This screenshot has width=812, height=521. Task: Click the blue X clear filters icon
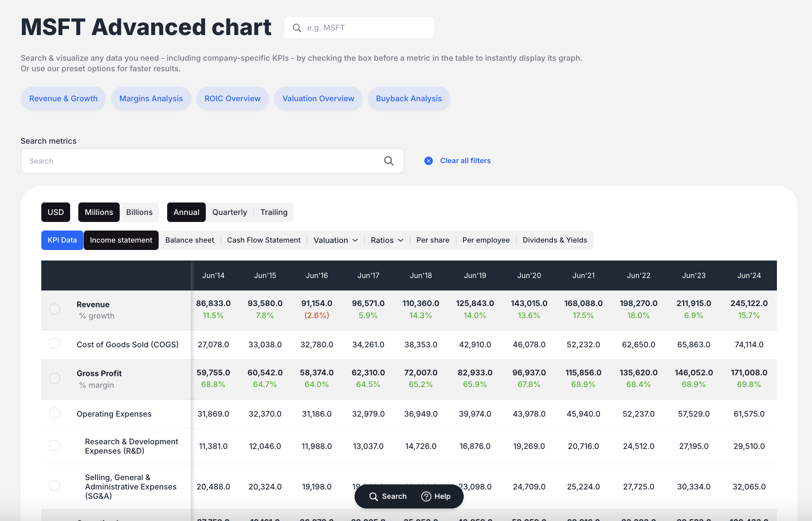click(x=428, y=161)
